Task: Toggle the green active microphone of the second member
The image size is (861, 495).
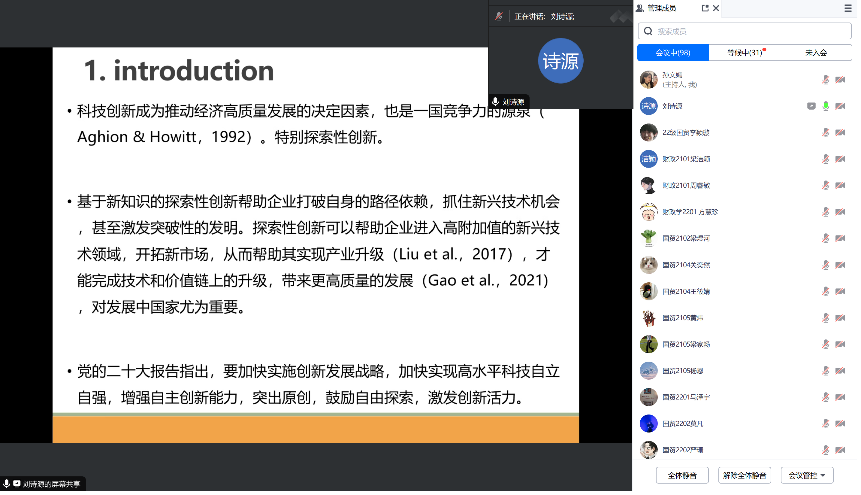Action: 826,105
